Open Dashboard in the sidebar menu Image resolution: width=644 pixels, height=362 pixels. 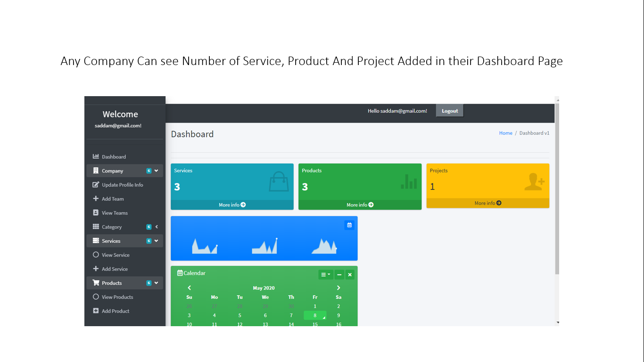(125, 156)
